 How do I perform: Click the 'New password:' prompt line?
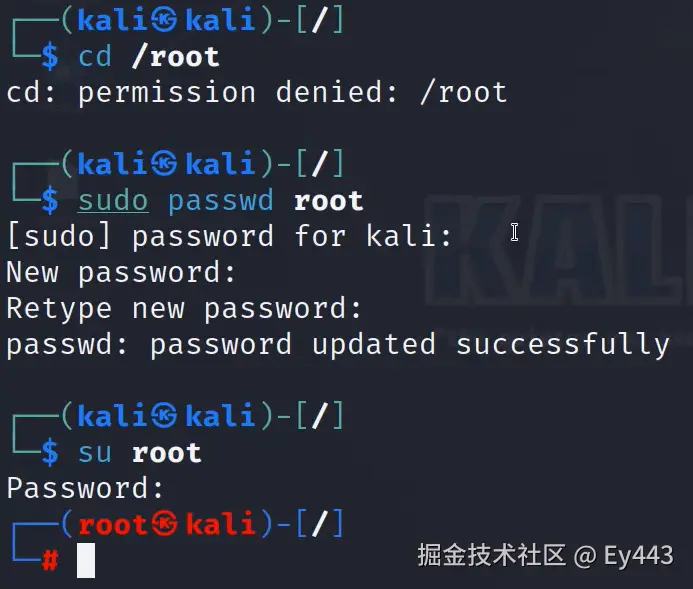[121, 272]
